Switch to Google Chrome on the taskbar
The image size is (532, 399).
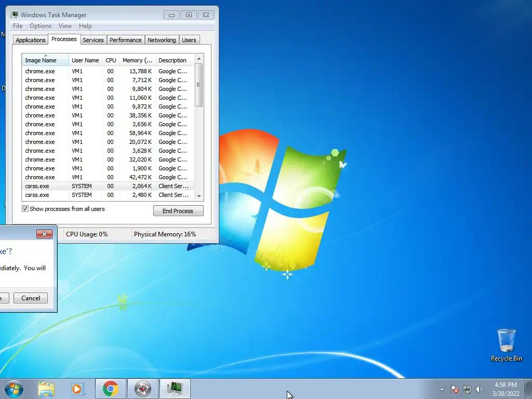click(x=110, y=389)
